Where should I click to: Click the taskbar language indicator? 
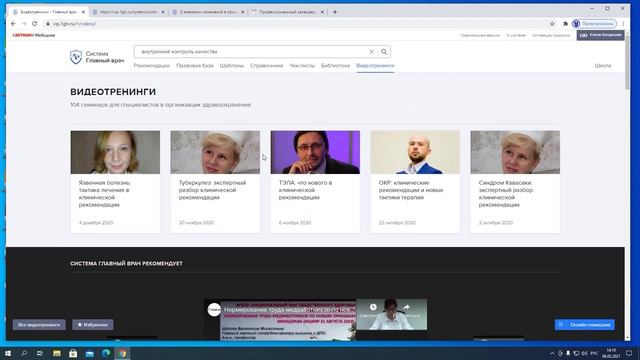tap(594, 353)
